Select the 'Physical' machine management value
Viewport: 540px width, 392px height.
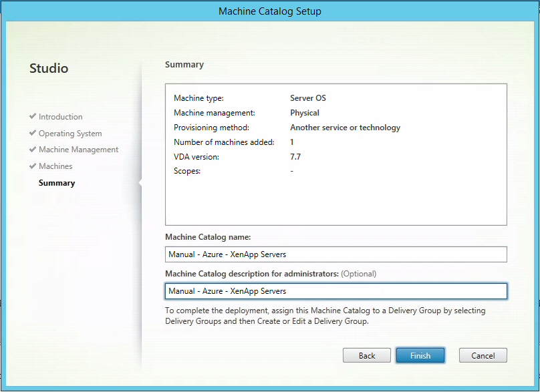[305, 113]
